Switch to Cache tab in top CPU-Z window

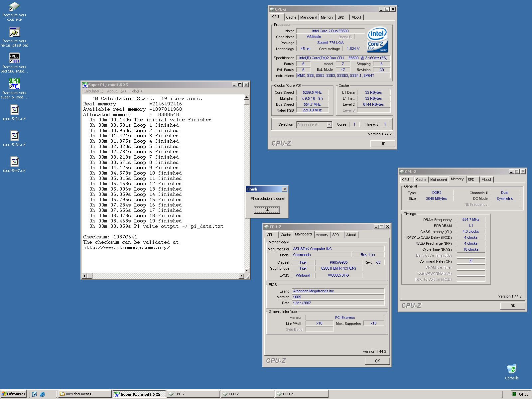pos(291,17)
